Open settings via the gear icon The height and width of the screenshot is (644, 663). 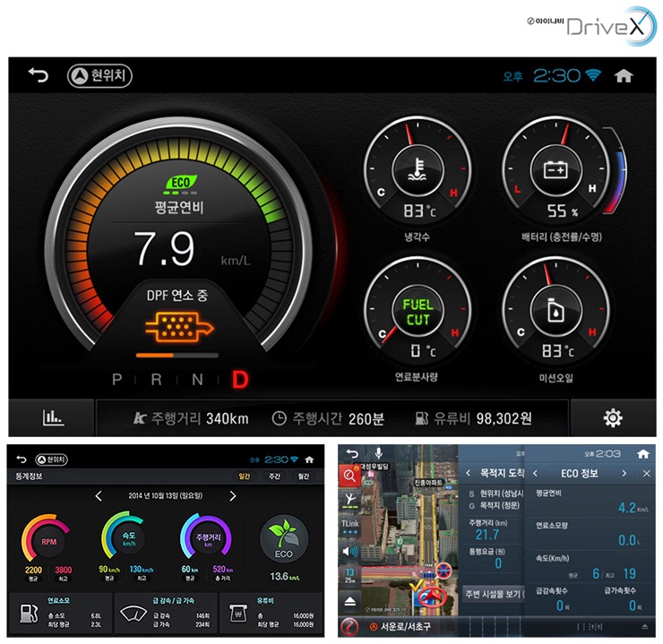613,417
